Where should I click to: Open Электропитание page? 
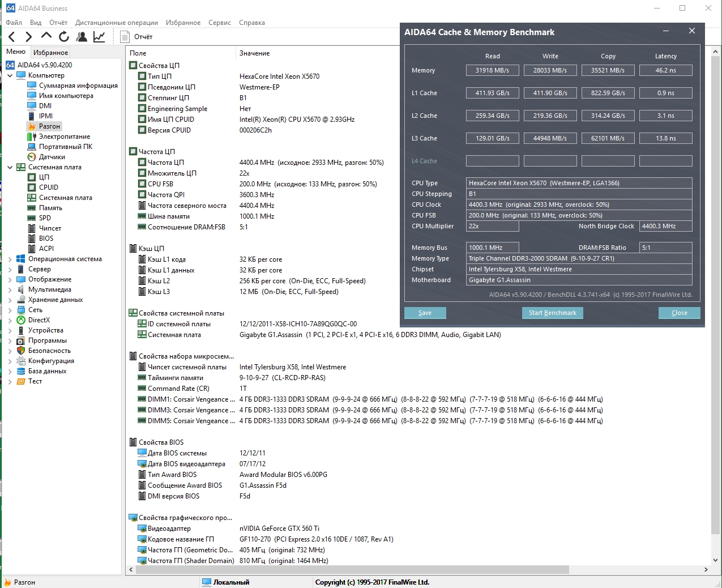tap(65, 137)
